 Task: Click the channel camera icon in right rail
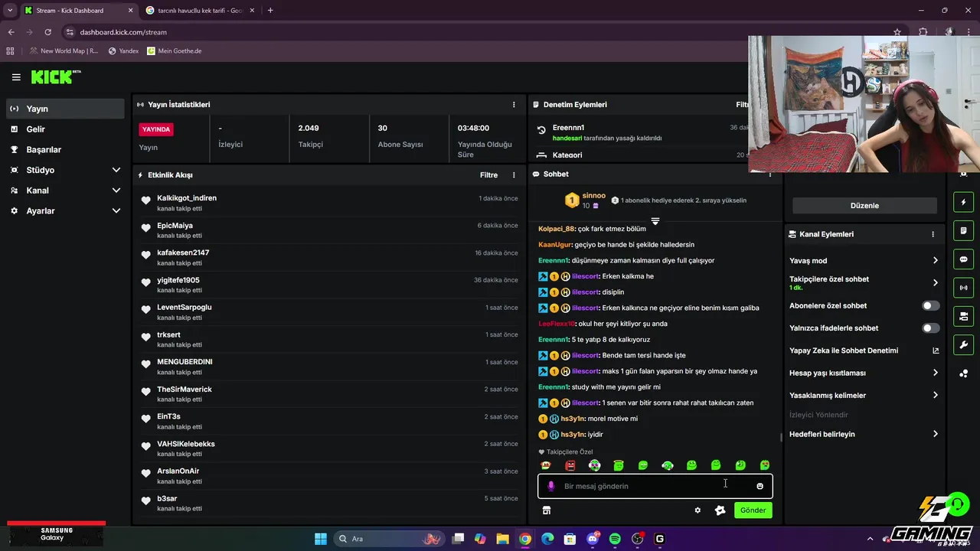coord(963,316)
